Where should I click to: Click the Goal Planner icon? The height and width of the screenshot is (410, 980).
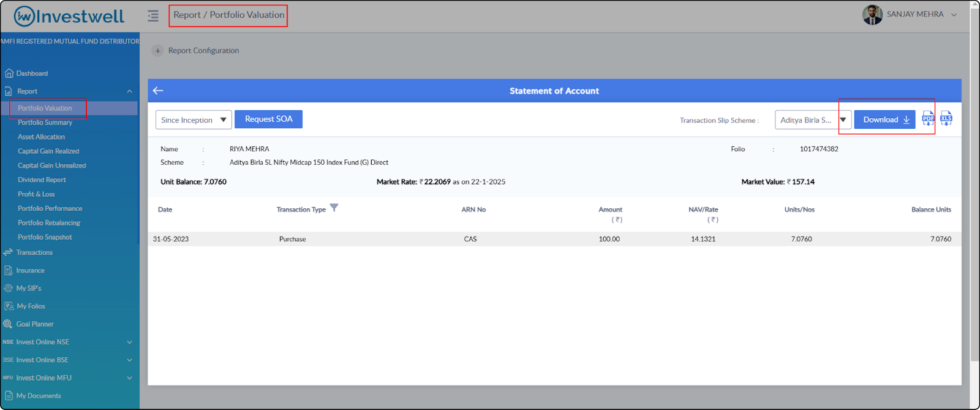(x=8, y=324)
